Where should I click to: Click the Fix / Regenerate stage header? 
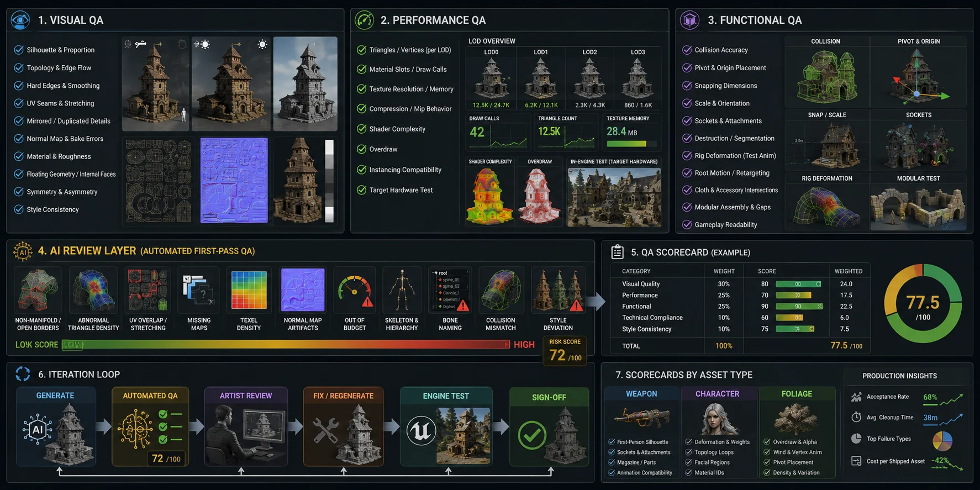pos(343,396)
